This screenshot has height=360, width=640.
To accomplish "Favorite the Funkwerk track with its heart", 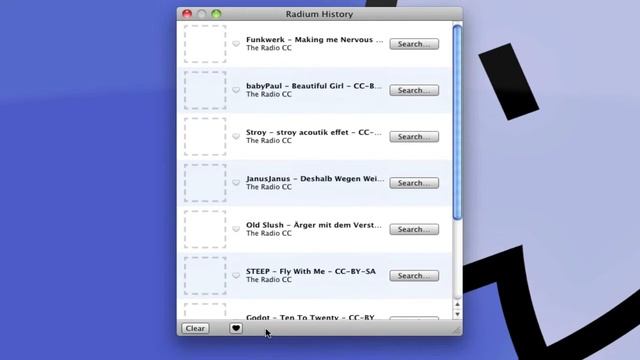I will [236, 44].
